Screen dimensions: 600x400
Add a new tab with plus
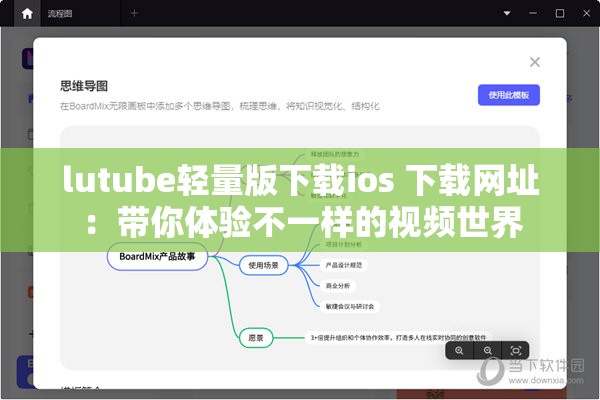pos(134,13)
